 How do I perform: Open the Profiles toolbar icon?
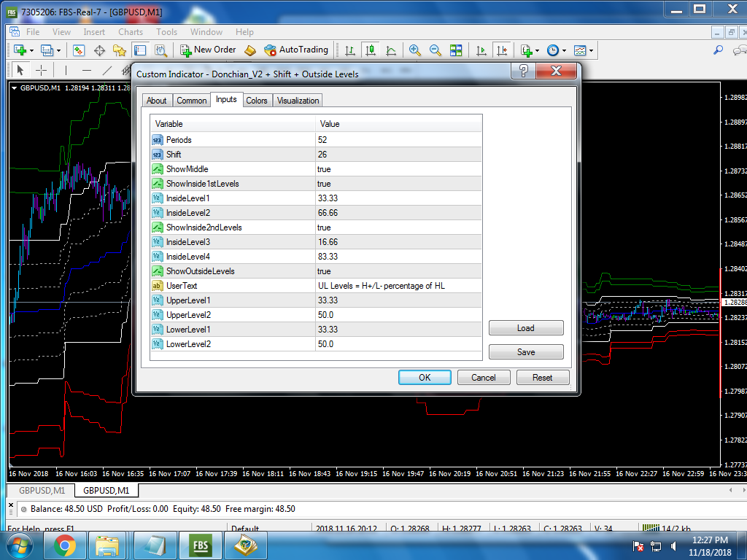click(47, 50)
